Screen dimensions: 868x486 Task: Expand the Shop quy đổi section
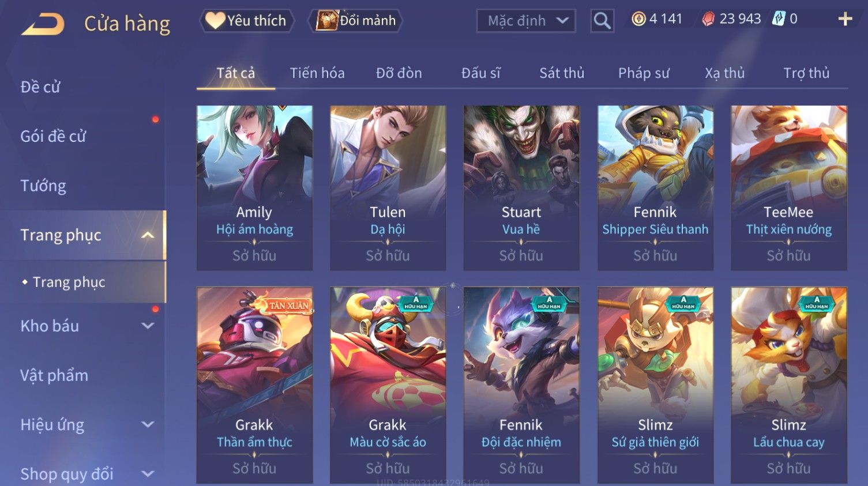[148, 474]
